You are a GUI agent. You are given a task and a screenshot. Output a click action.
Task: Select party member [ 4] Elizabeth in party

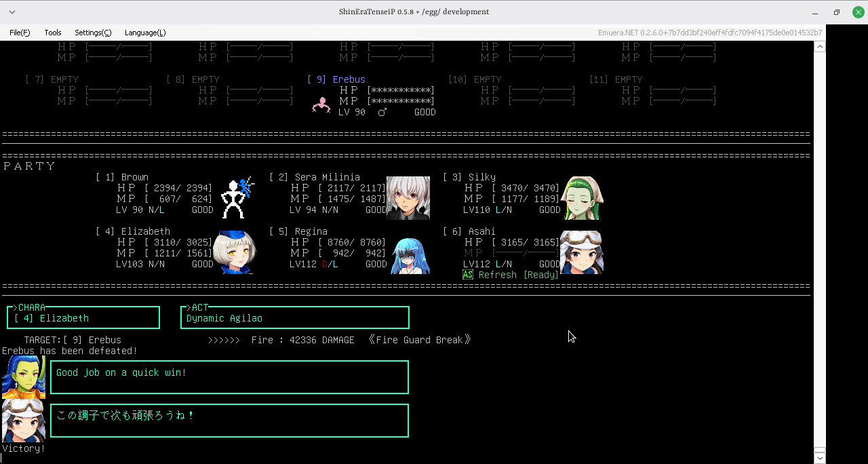[x=133, y=231]
